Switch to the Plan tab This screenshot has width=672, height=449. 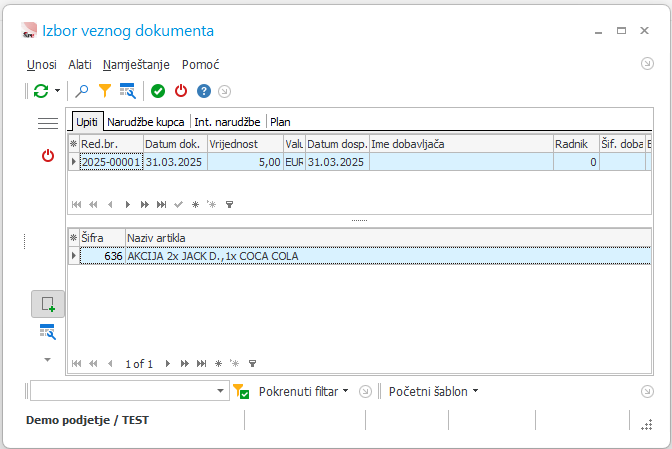pyautogui.click(x=280, y=122)
